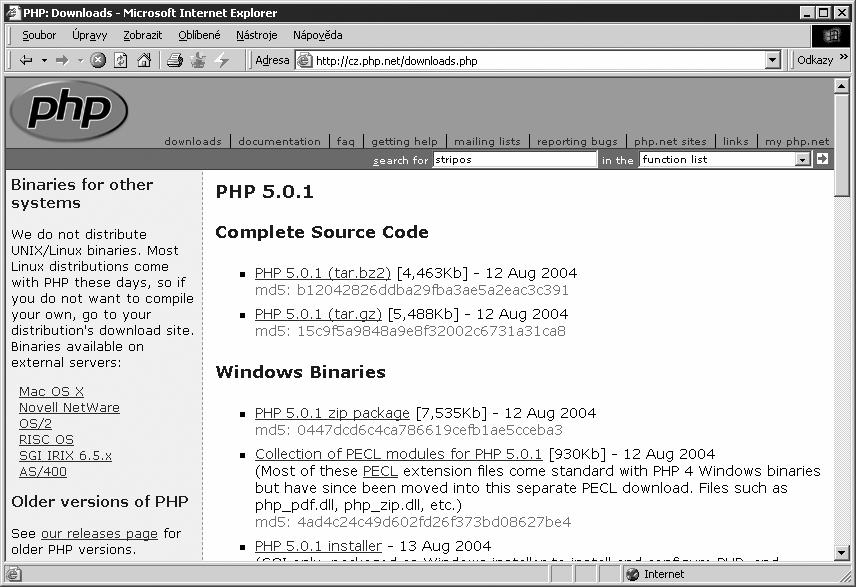This screenshot has height=587, width=856.
Task: Open the links navigation link
Action: [736, 141]
